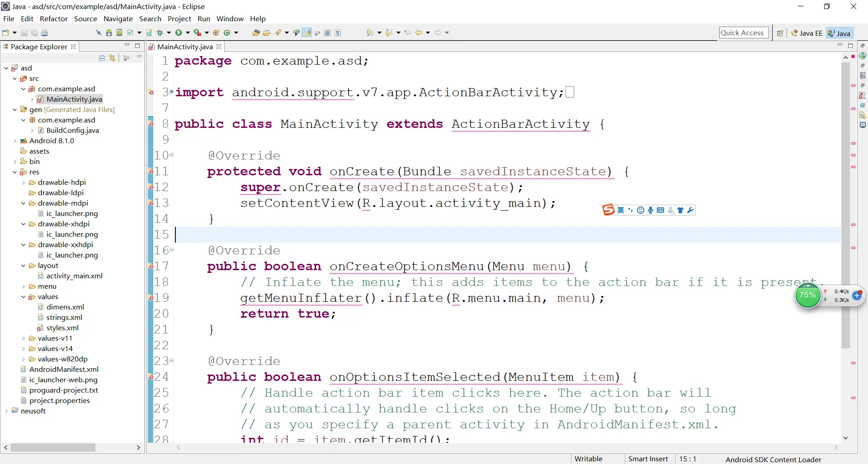Click the Next Annotation arrow icon
868x464 pixels.
tap(369, 33)
